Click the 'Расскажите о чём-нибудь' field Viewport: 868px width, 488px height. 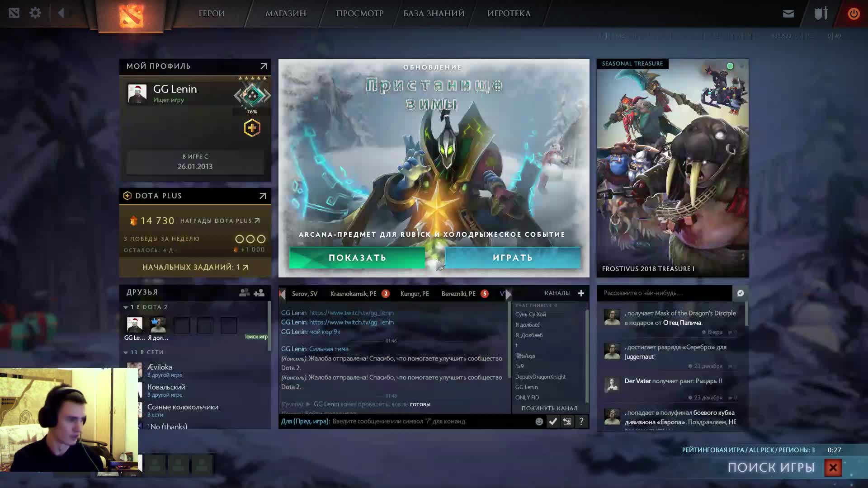[x=665, y=293]
